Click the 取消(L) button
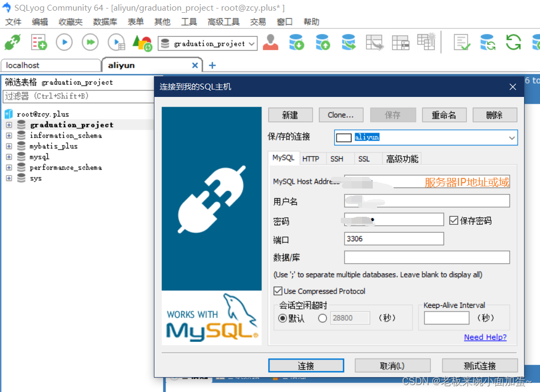 [392, 365]
